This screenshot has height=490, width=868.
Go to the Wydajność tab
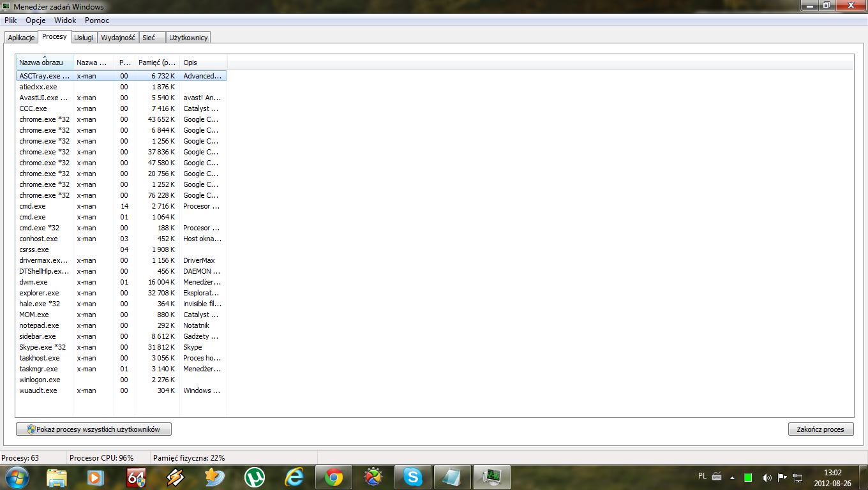tap(119, 38)
